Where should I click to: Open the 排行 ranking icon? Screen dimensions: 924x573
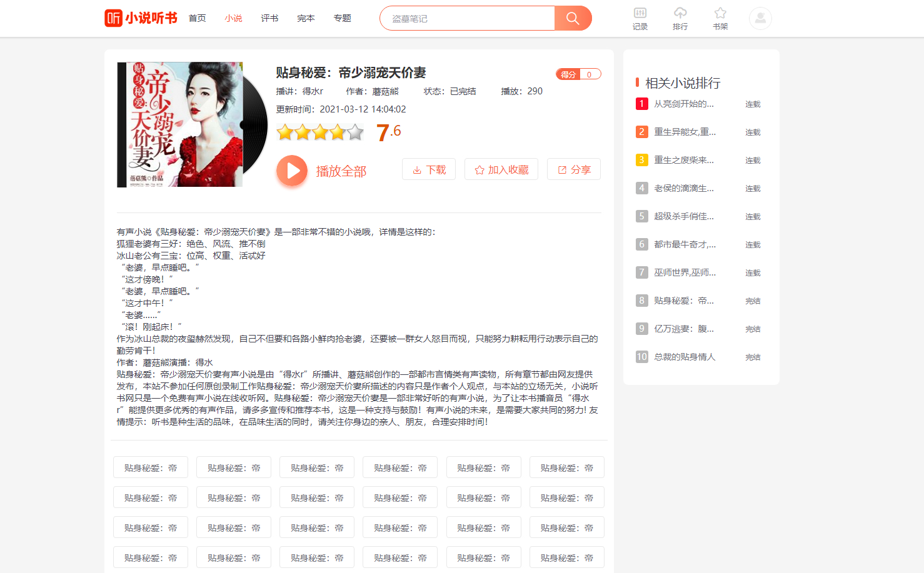pyautogui.click(x=680, y=19)
